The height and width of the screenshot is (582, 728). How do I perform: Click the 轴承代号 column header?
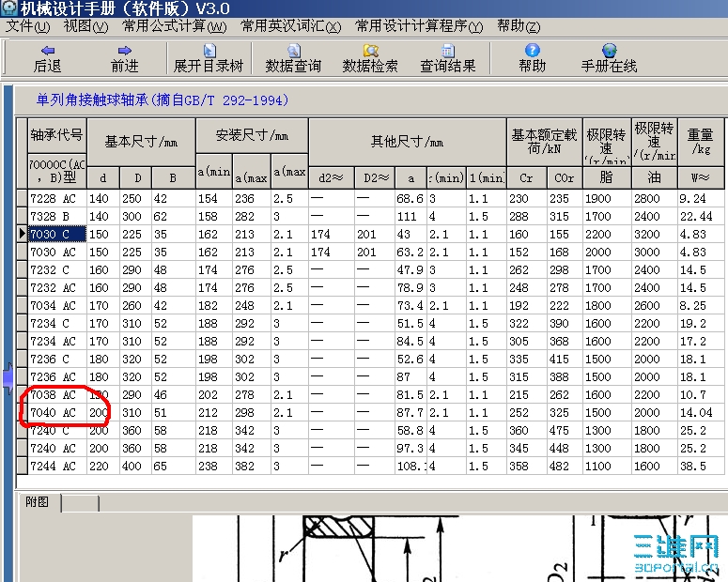57,135
